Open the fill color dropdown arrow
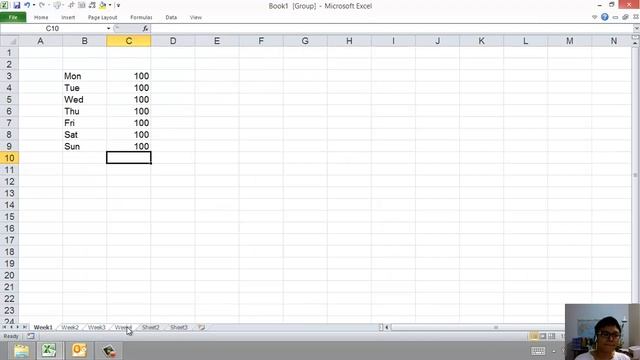 [x=110, y=5]
